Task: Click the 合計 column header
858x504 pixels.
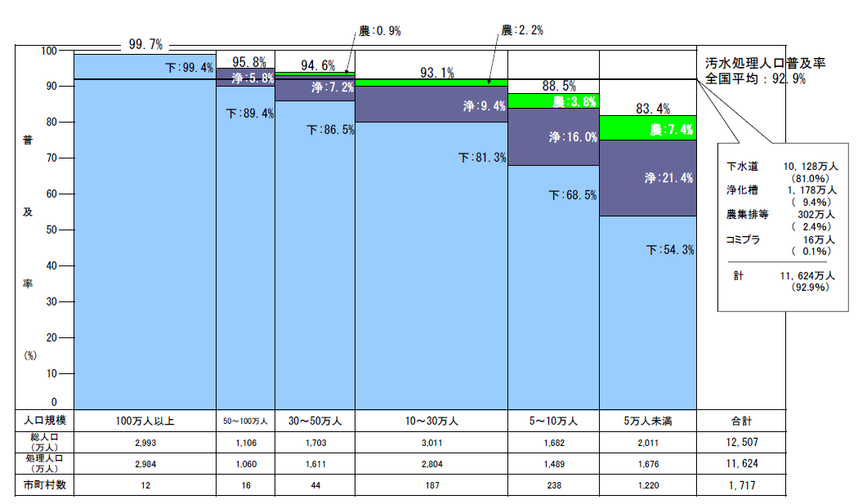Action: tap(742, 421)
